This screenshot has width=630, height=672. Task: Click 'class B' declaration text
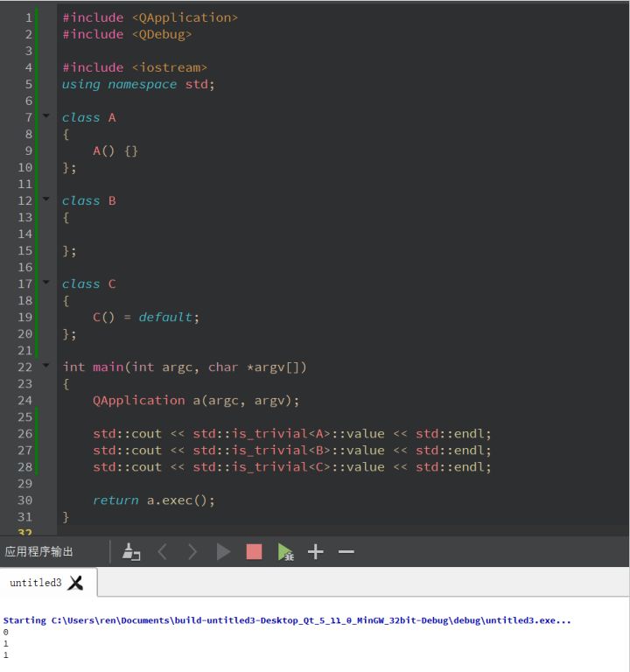[89, 200]
